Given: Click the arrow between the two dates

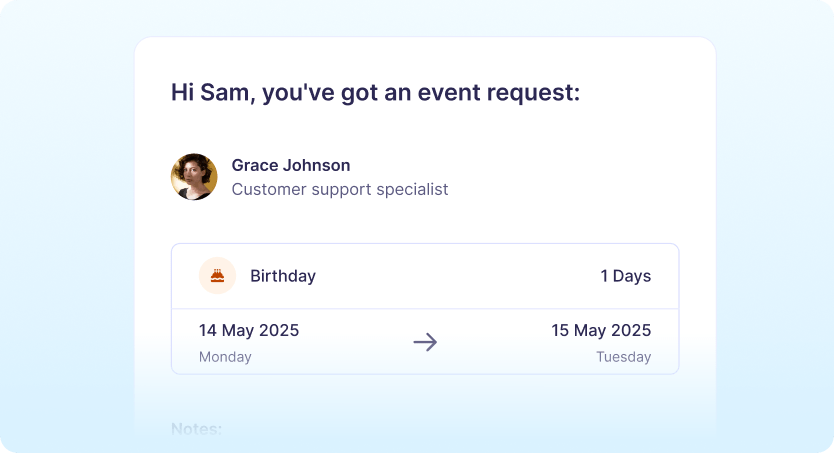Looking at the screenshot, I should pos(425,342).
